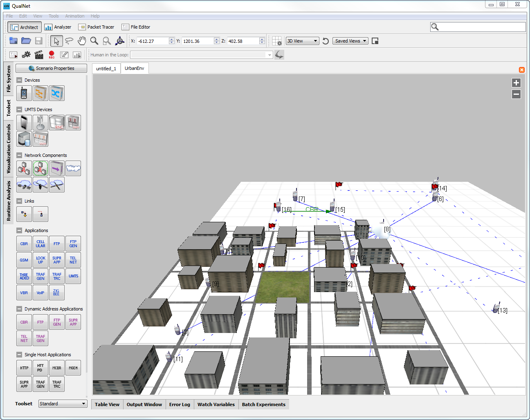Select the VoIP application button
Screen dimensions: 530x420
[40, 293]
